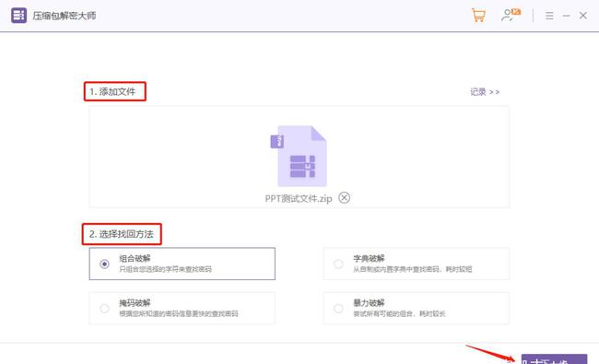
Task: Click the 2. 选择找回方法 heading
Action: [121, 234]
